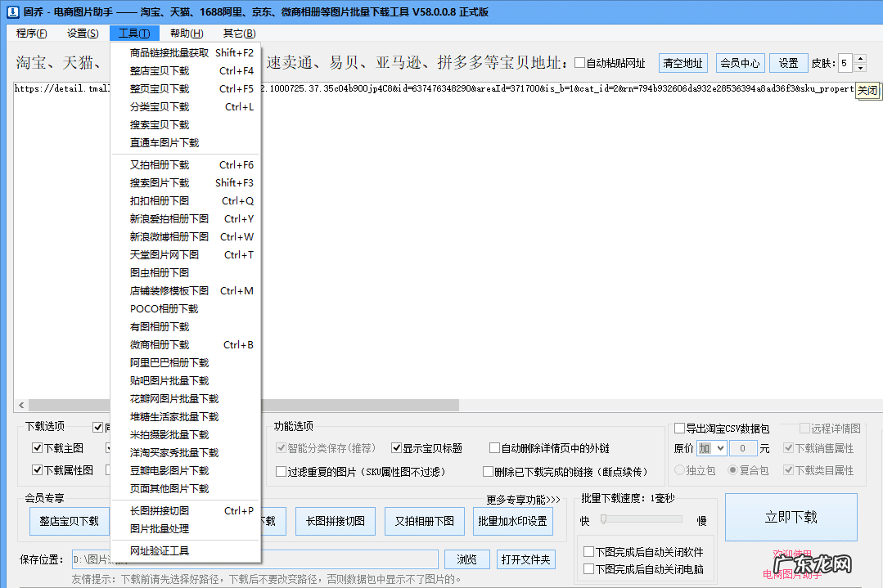The image size is (883, 588).
Task: Enable 导出淘宝CSV数据包
Action: click(678, 428)
